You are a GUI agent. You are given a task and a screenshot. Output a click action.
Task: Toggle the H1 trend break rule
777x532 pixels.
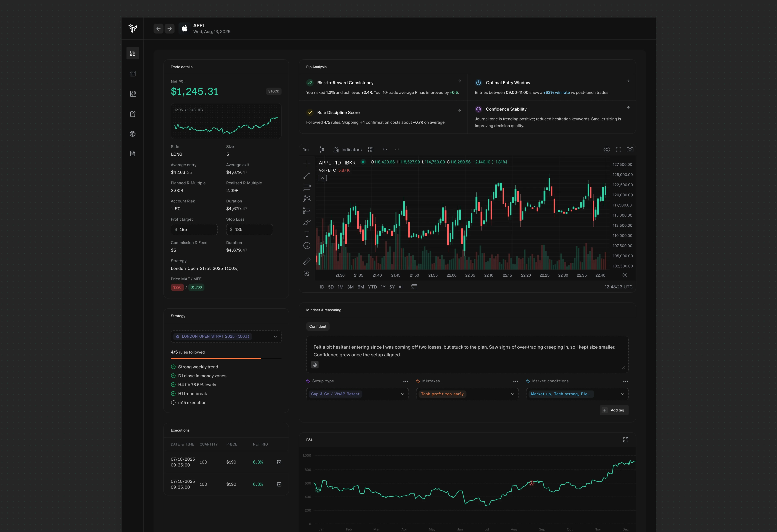173,394
